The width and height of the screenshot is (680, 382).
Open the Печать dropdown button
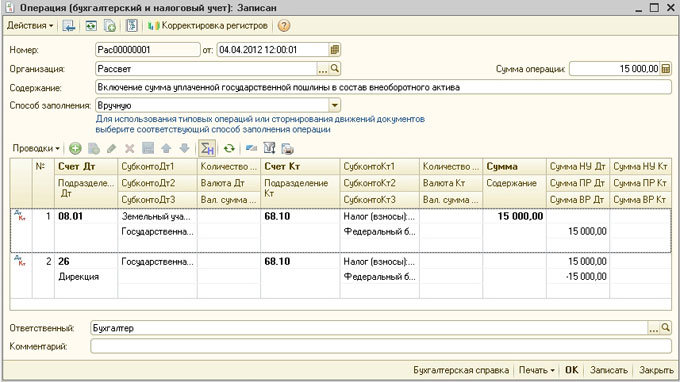click(537, 370)
